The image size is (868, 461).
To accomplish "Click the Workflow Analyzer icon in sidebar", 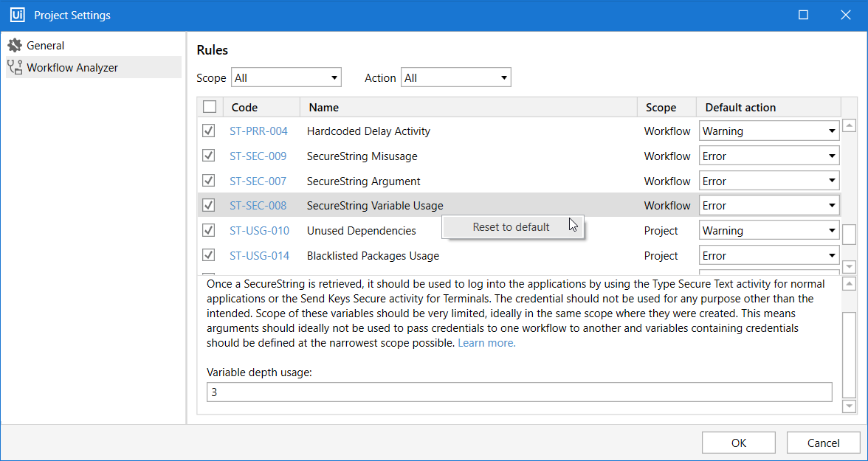I will [x=15, y=68].
